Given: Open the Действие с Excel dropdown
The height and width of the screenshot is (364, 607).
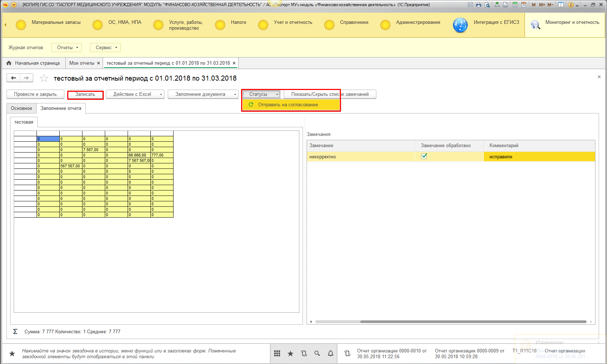Looking at the screenshot, I should [x=135, y=94].
